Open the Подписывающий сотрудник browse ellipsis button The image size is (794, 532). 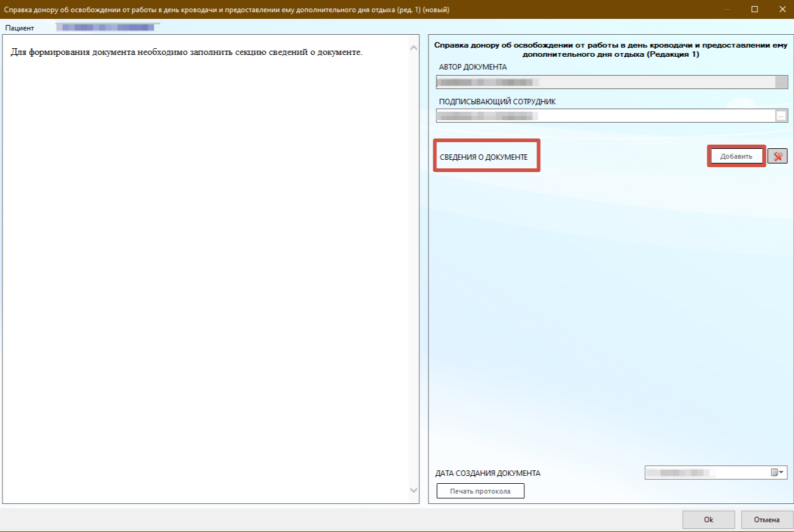781,115
